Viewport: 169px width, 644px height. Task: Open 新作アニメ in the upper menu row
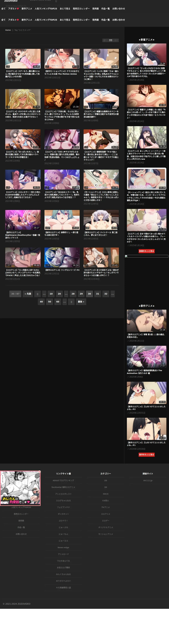coord(27,9)
